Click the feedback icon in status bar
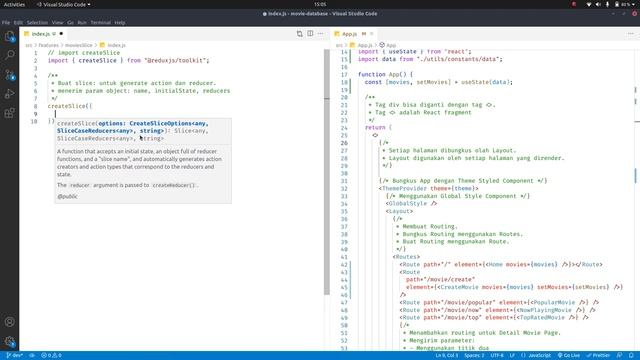Image resolution: width=640 pixels, height=360 pixels. (619, 356)
